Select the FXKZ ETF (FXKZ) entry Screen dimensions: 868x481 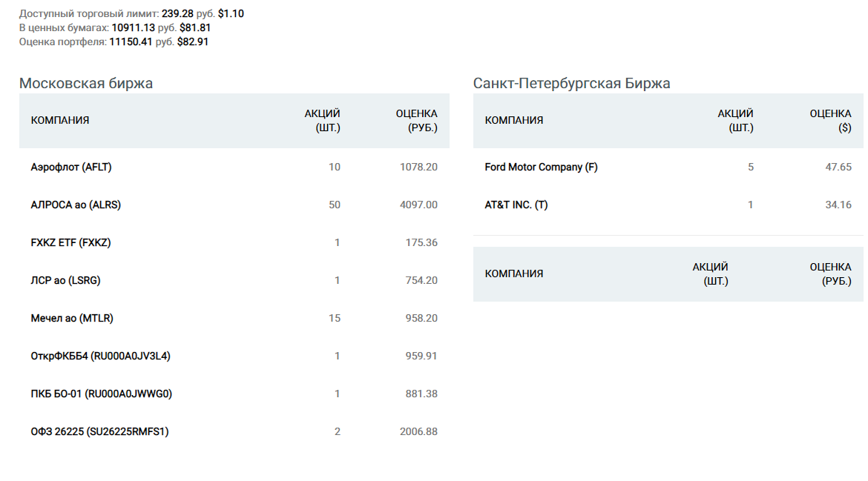(70, 243)
